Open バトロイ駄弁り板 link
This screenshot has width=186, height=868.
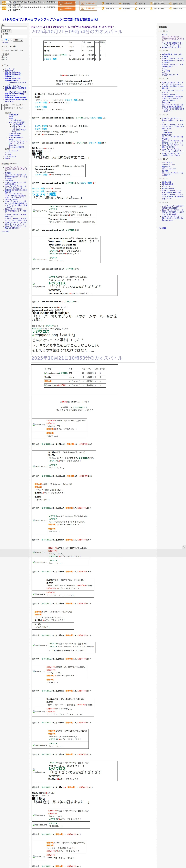(x=15, y=120)
